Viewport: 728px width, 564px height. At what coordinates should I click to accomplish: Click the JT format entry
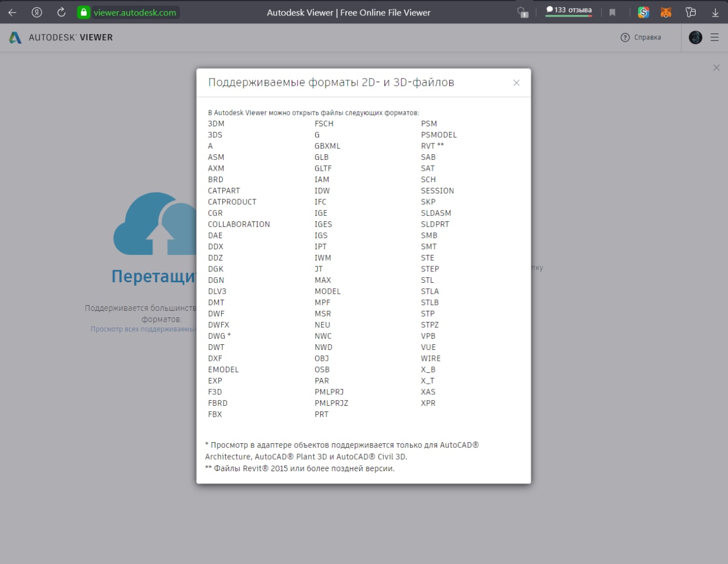pyautogui.click(x=318, y=269)
